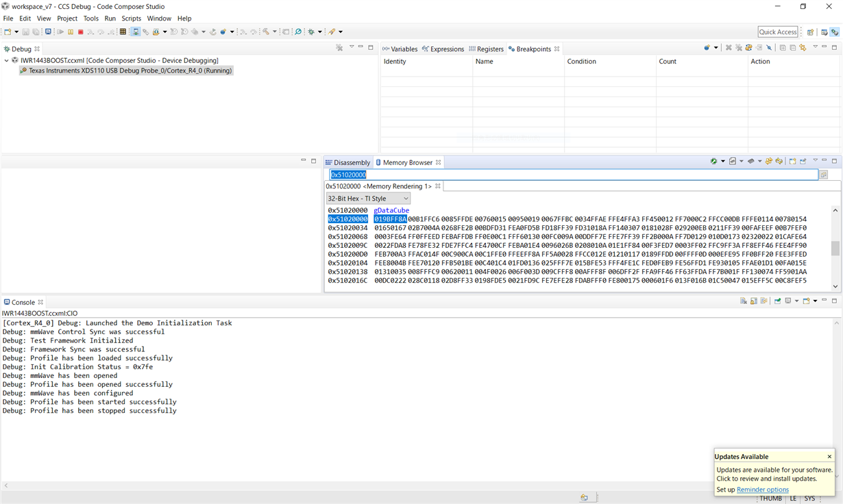Select the Cortex_R4_0 (Running) tree item
Viewport: 843px width, 504px height.
[x=126, y=71]
